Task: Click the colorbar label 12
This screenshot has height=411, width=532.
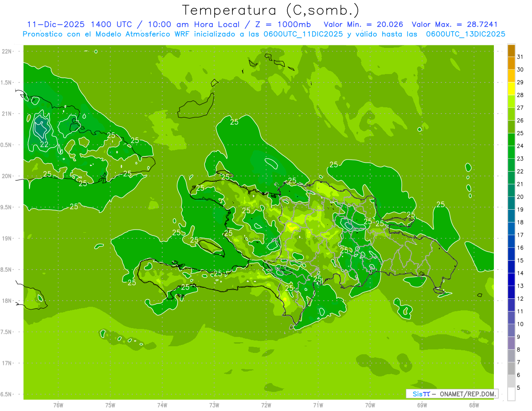Action: click(x=520, y=299)
